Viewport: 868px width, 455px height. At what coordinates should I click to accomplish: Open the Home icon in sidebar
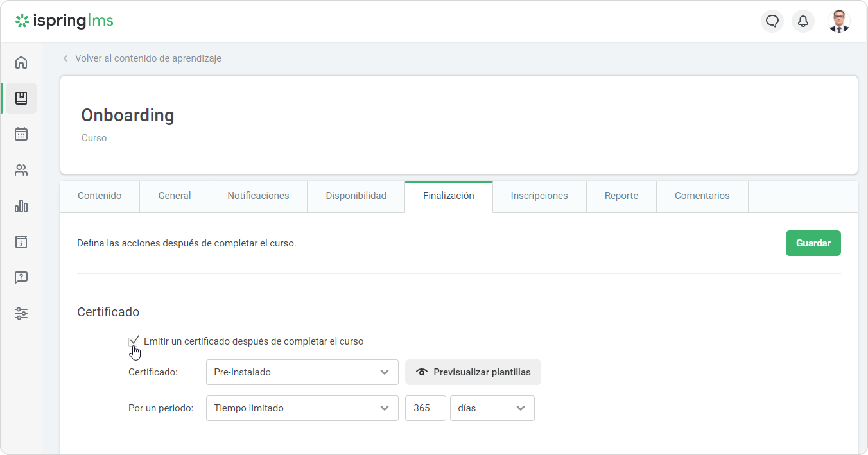(21, 63)
